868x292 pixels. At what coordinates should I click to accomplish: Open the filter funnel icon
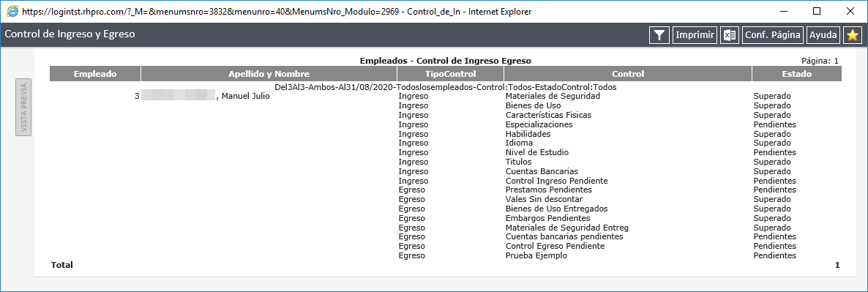[x=659, y=35]
